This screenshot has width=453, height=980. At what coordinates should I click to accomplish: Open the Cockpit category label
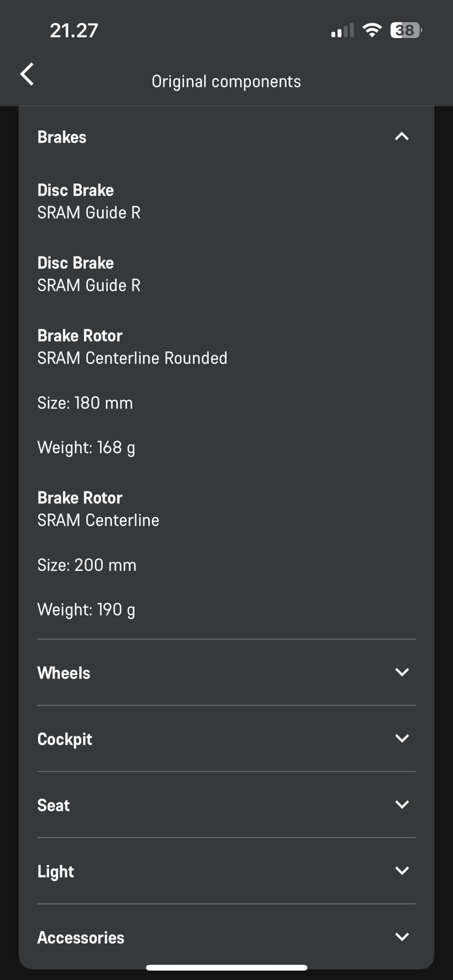(x=65, y=739)
